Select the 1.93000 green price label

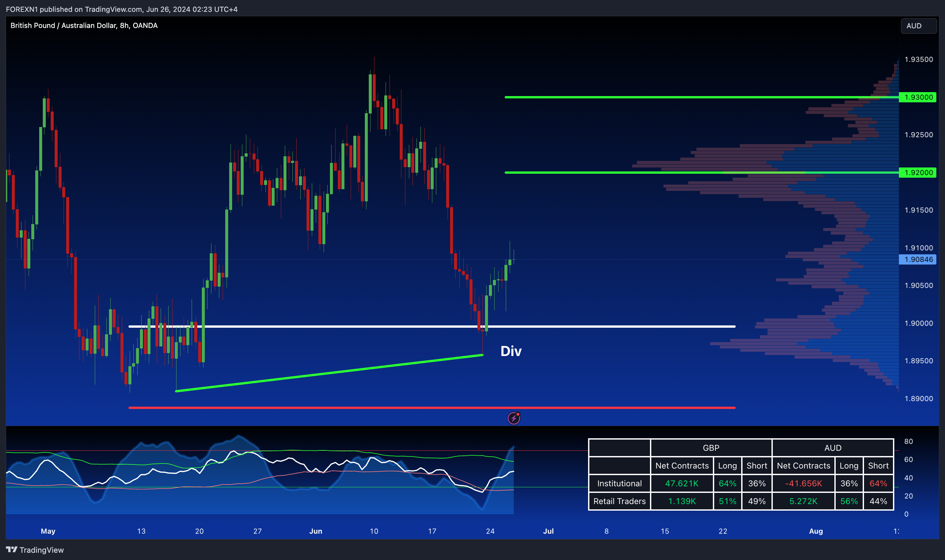[x=918, y=97]
